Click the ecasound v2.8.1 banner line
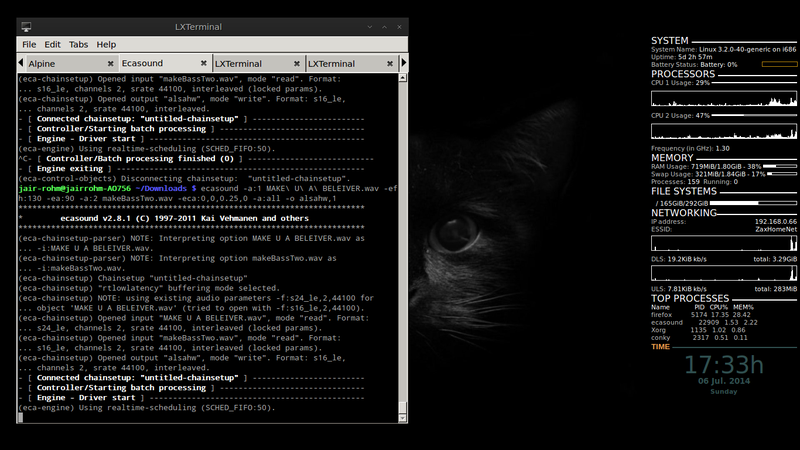The width and height of the screenshot is (800, 450). 185,218
